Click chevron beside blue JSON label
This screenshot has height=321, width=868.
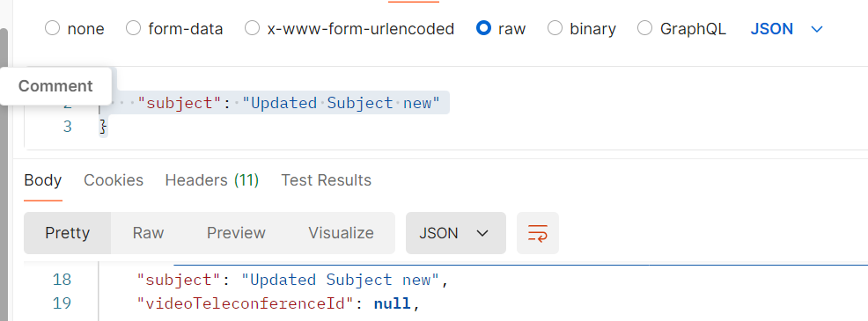[817, 29]
